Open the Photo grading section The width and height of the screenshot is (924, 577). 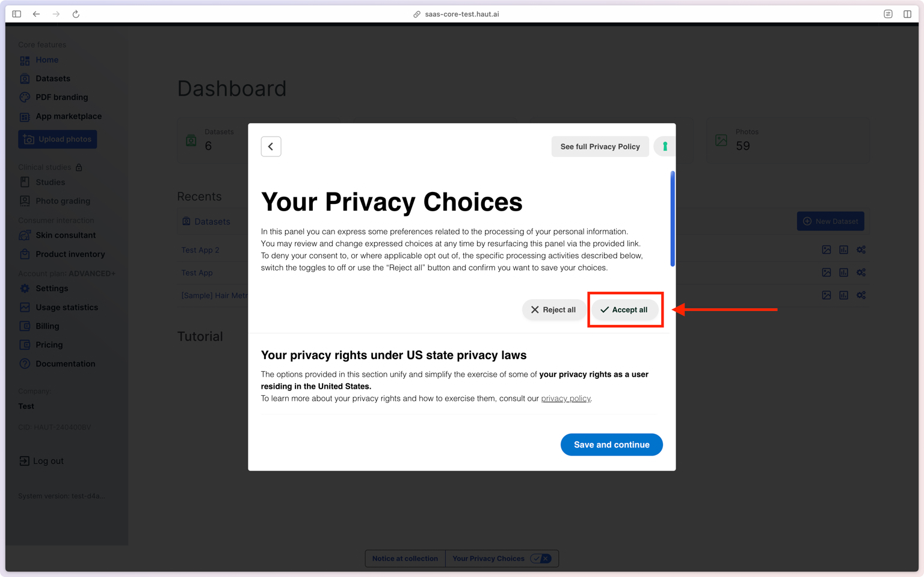click(62, 200)
